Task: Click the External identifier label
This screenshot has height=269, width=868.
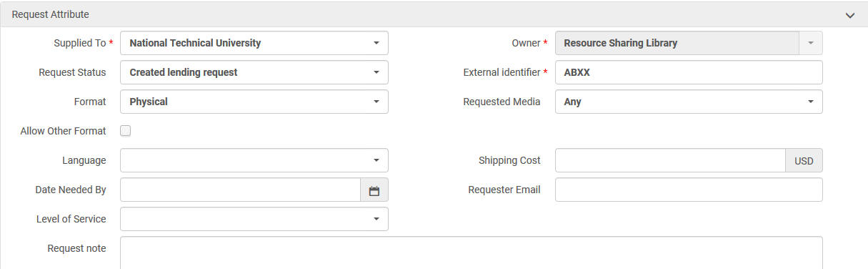Action: (502, 72)
